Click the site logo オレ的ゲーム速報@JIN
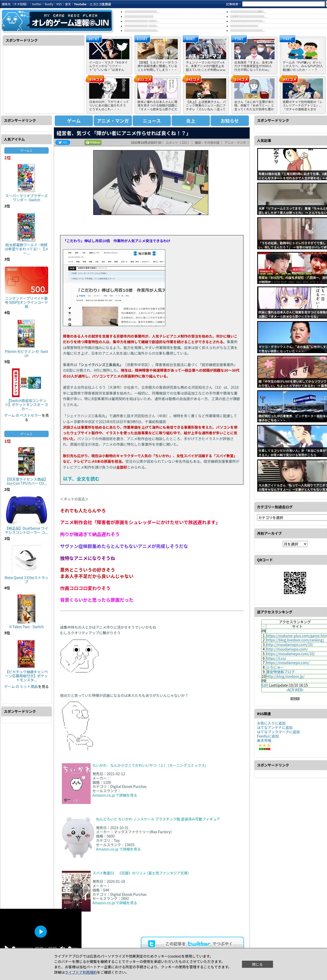The image size is (327, 980). tap(58, 21)
